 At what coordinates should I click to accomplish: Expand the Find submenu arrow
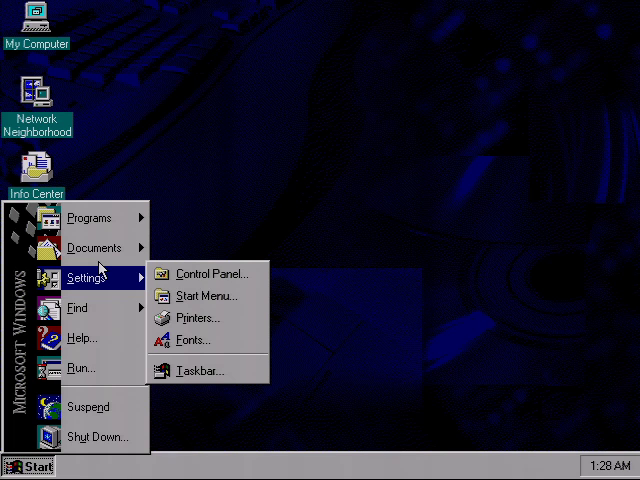click(141, 308)
